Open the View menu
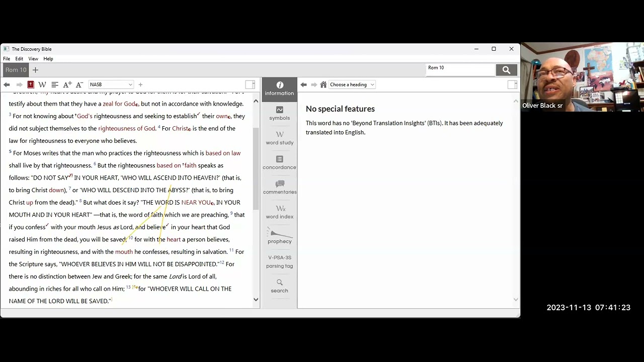The height and width of the screenshot is (362, 644). pos(33,59)
